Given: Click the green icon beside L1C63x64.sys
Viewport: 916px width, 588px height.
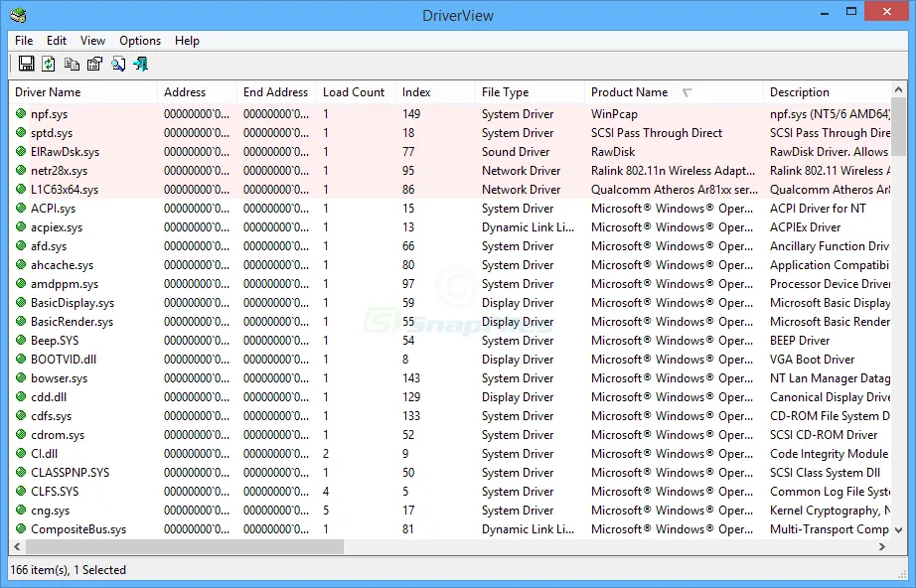Looking at the screenshot, I should tap(21, 189).
